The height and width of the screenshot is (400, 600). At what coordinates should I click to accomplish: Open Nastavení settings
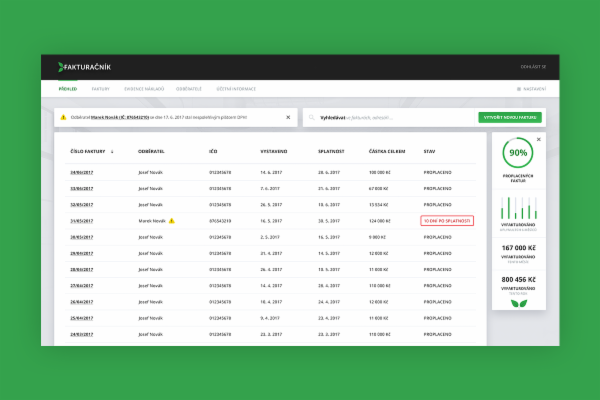coord(530,89)
